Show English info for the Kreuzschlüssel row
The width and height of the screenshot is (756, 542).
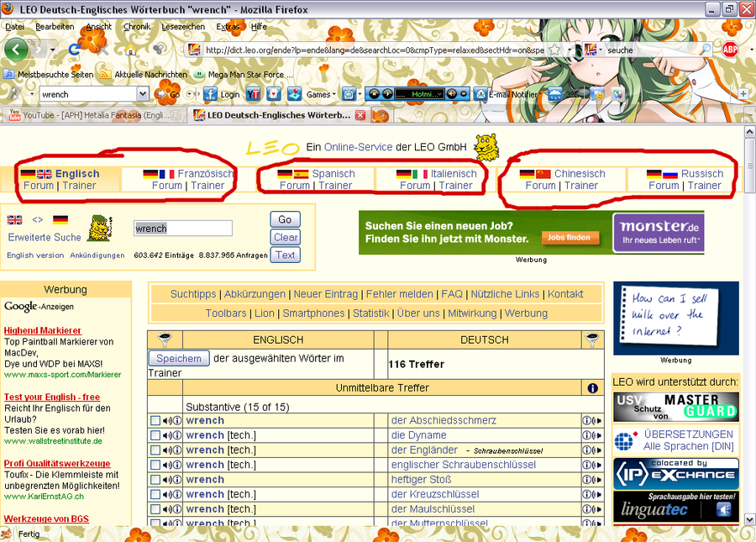pyautogui.click(x=177, y=494)
